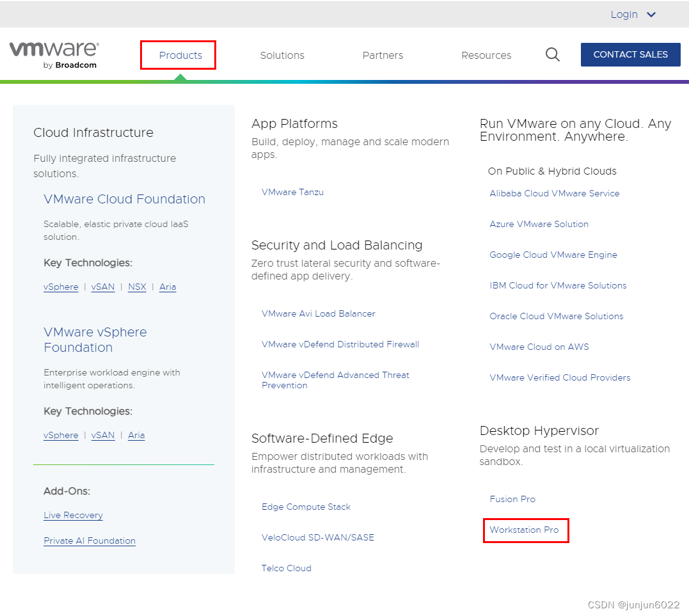Viewport: 689px width, 616px height.
Task: Open the VMware Tanzu link
Action: coord(292,192)
